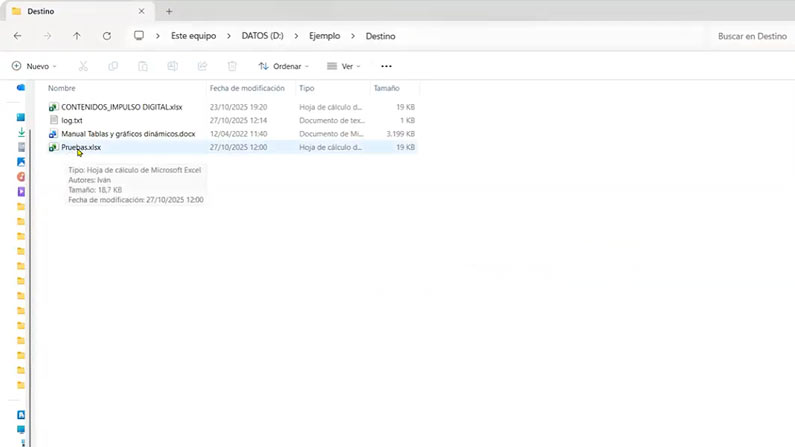Screen dimensions: 795x447
Task: Refresh the Destino folder view
Action: click(106, 36)
